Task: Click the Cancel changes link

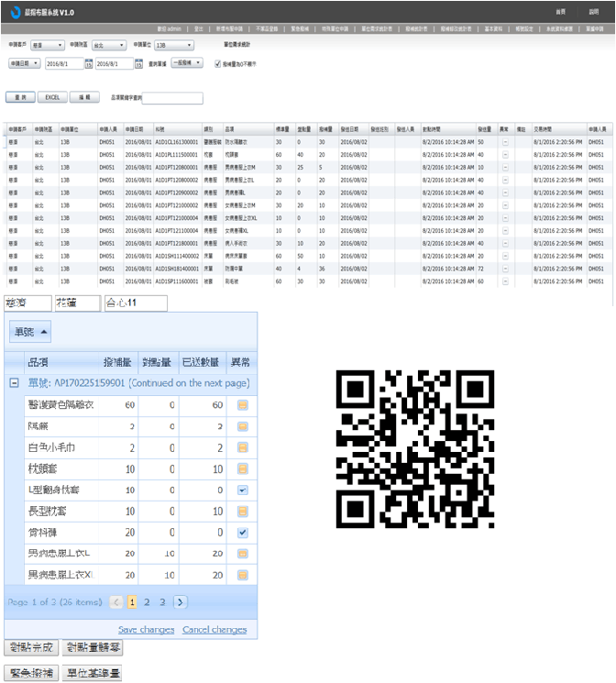Action: pyautogui.click(x=214, y=630)
